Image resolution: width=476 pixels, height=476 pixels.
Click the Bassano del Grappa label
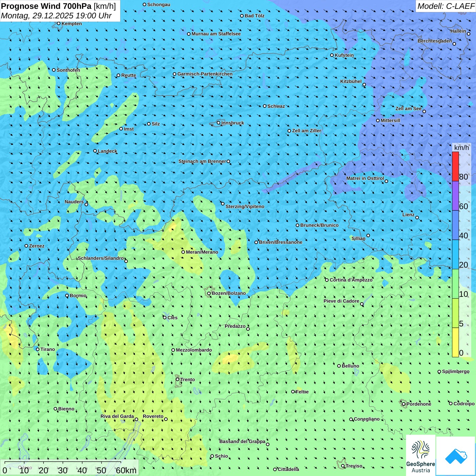(x=242, y=441)
